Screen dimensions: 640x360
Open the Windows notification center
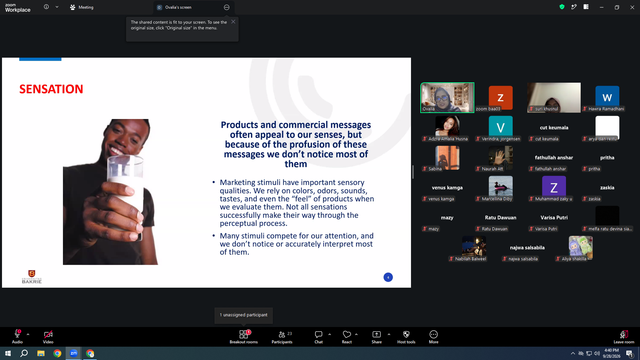coord(630,353)
